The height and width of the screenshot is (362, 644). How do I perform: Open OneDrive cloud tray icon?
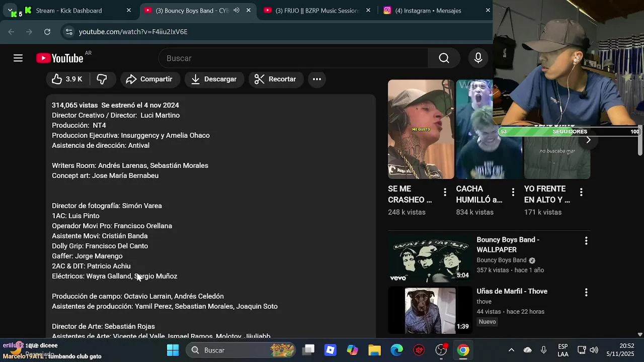(x=527, y=350)
